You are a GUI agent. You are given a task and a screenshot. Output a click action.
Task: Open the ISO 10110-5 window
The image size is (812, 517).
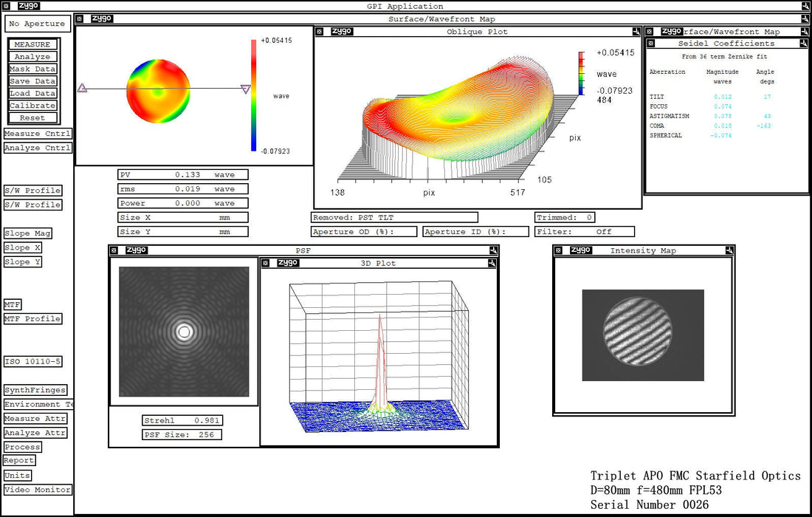coord(33,362)
